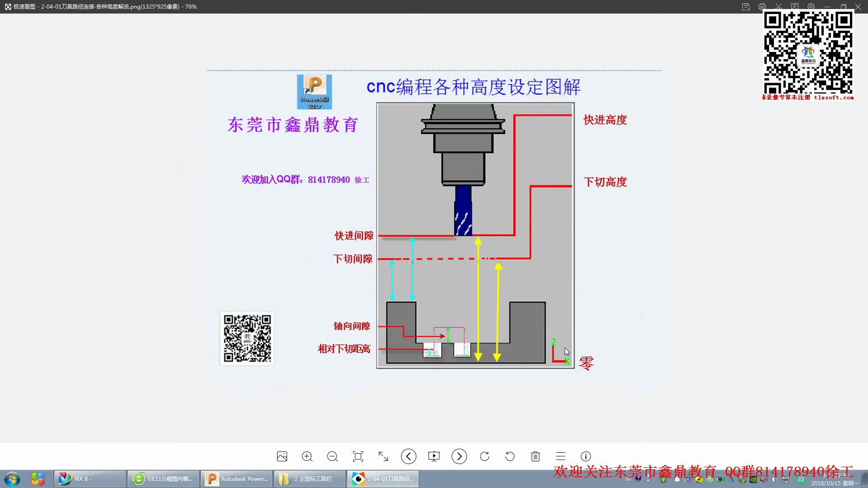Image resolution: width=868 pixels, height=488 pixels.
Task: Go to the previous image
Action: [x=409, y=456]
